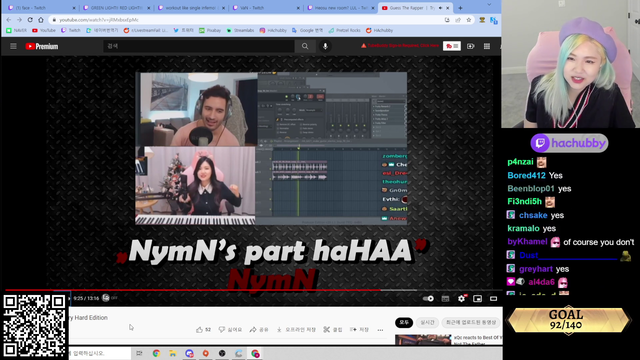The height and width of the screenshot is (360, 640).
Task: Create a clip with scissors icon
Action: 333,329
